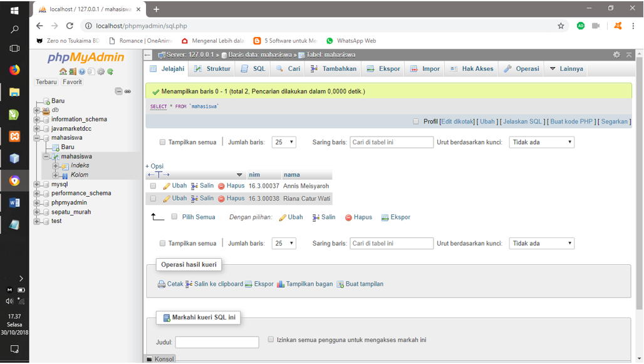Click the settings gear in the server header bar
644x364 pixels.
point(617,55)
